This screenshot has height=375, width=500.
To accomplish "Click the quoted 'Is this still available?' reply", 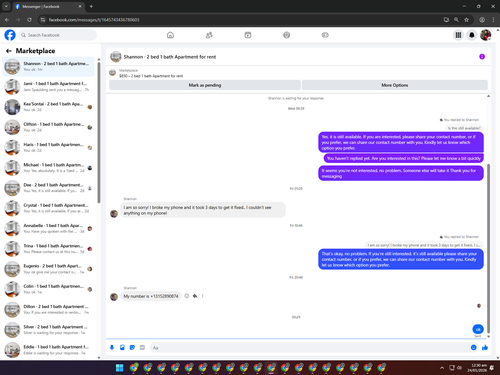I will point(464,128).
